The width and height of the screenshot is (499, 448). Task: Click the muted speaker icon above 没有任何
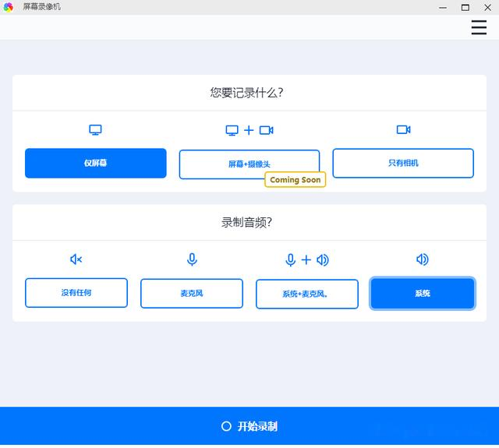(x=76, y=259)
